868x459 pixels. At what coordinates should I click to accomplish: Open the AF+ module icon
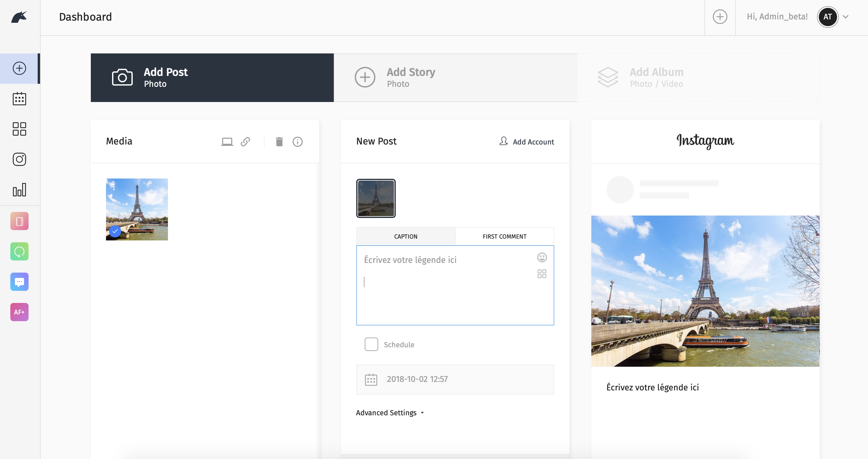coord(19,312)
